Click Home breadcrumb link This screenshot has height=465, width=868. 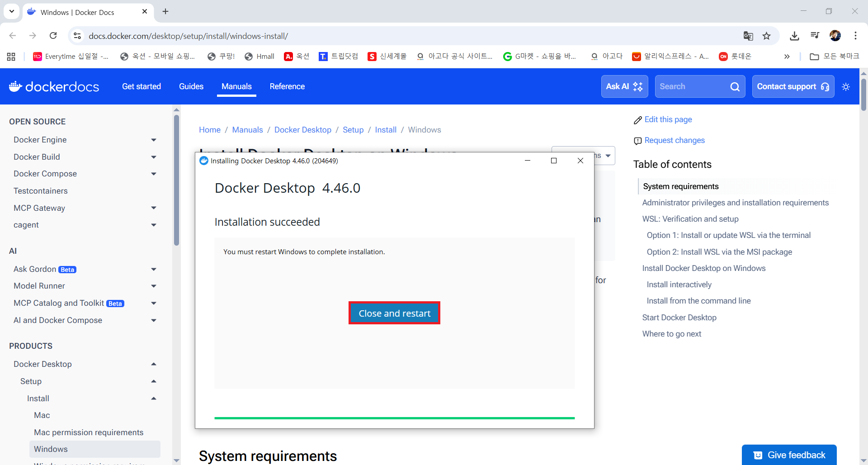[x=210, y=130]
